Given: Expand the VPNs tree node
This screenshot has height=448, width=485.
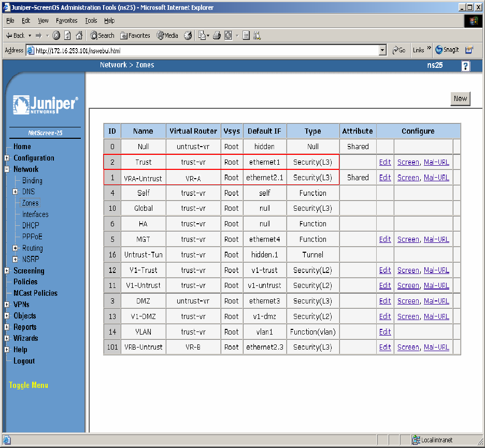Looking at the screenshot, I should click(x=7, y=305).
